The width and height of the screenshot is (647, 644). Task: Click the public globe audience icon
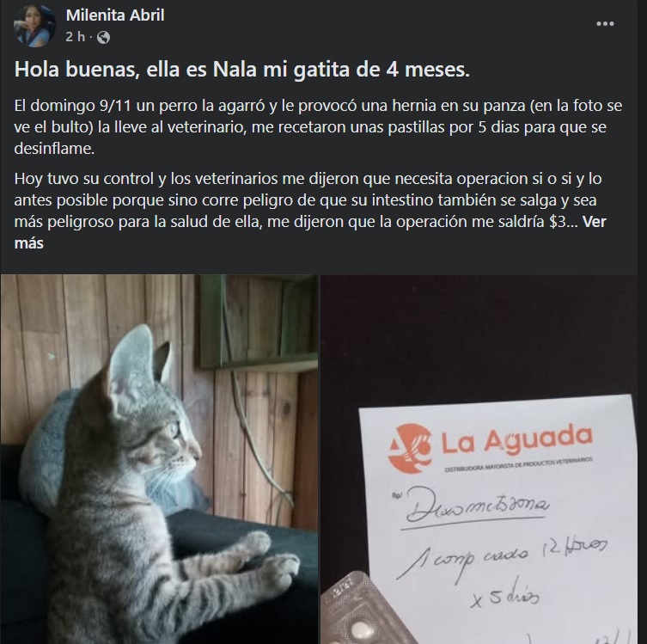coord(103,38)
